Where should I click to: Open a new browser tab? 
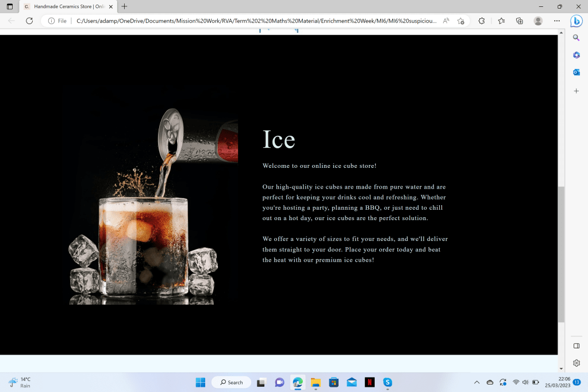pyautogui.click(x=125, y=6)
